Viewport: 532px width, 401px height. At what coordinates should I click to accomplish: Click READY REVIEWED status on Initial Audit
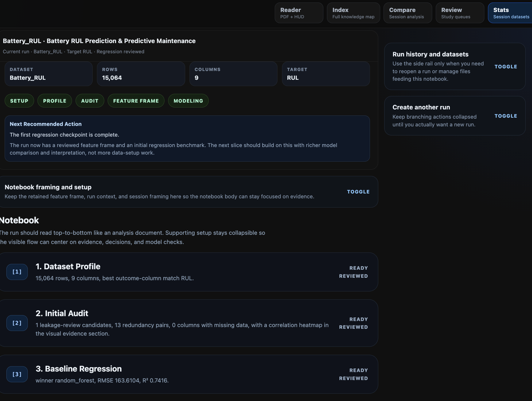[353, 323]
